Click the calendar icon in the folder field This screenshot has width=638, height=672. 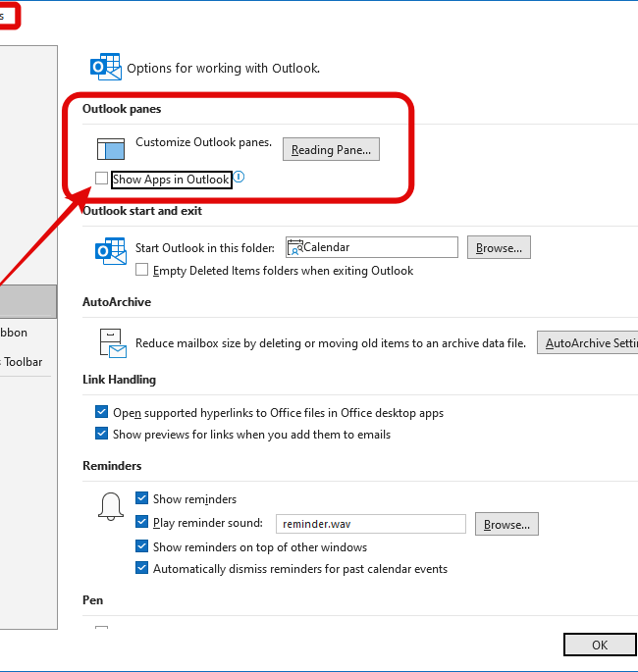[295, 248]
